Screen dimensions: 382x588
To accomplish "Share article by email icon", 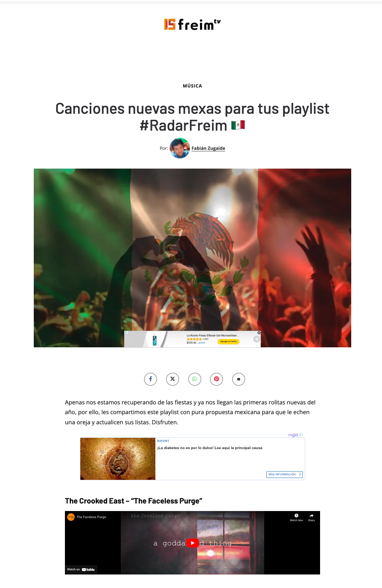I will [x=239, y=379].
